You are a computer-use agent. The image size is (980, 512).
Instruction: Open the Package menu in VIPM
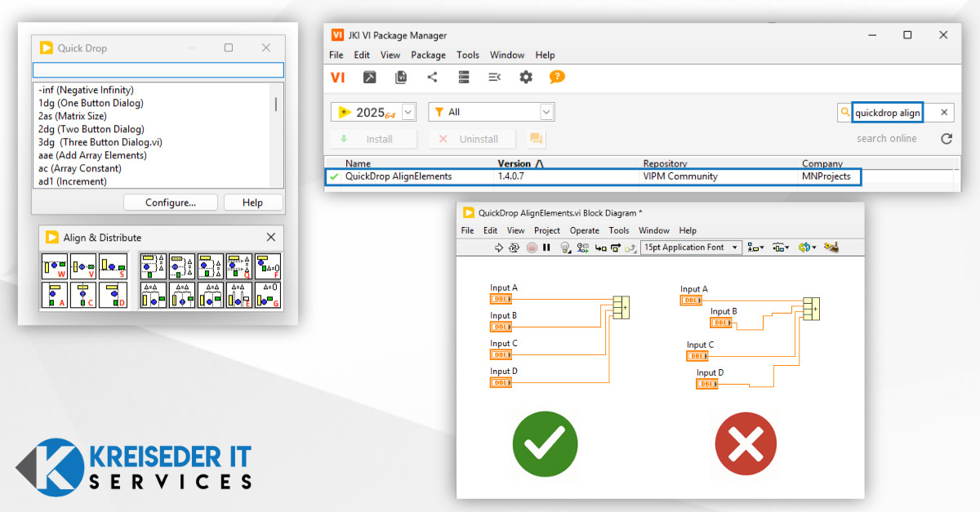point(428,55)
